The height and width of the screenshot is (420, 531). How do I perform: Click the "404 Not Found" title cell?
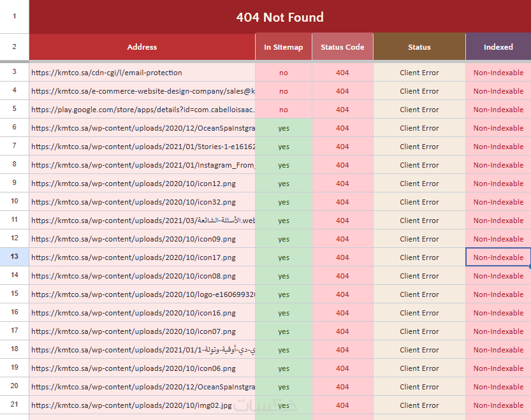pos(280,17)
